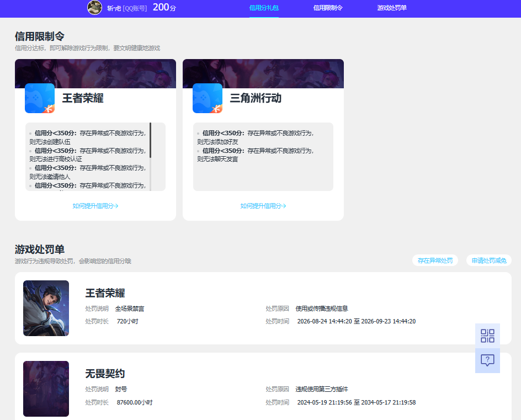Click the [QQ账号] label in header
Image resolution: width=521 pixels, height=420 pixels.
tap(135, 8)
